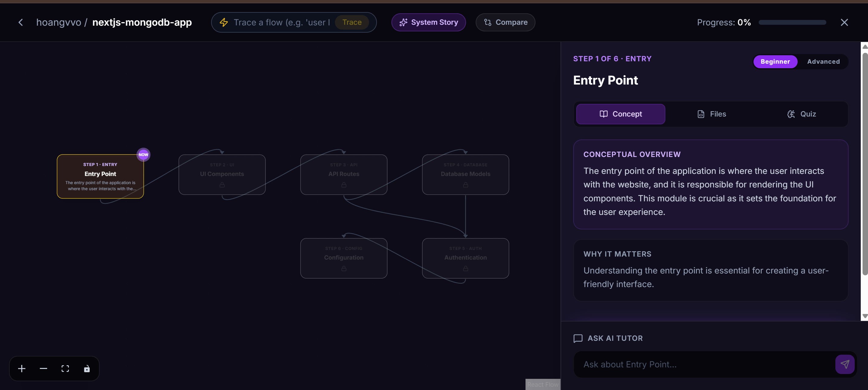Open the Quiz tab
The height and width of the screenshot is (390, 868).
(x=801, y=114)
